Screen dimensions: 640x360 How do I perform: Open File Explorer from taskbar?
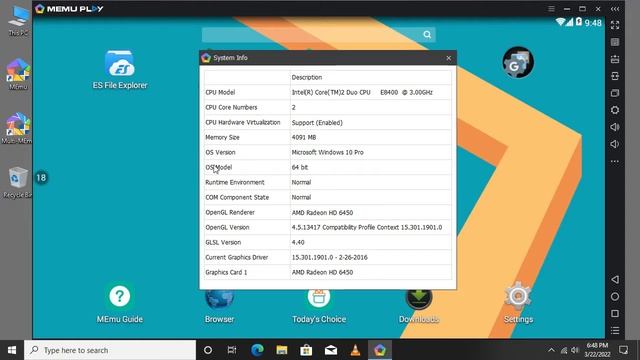[282, 350]
